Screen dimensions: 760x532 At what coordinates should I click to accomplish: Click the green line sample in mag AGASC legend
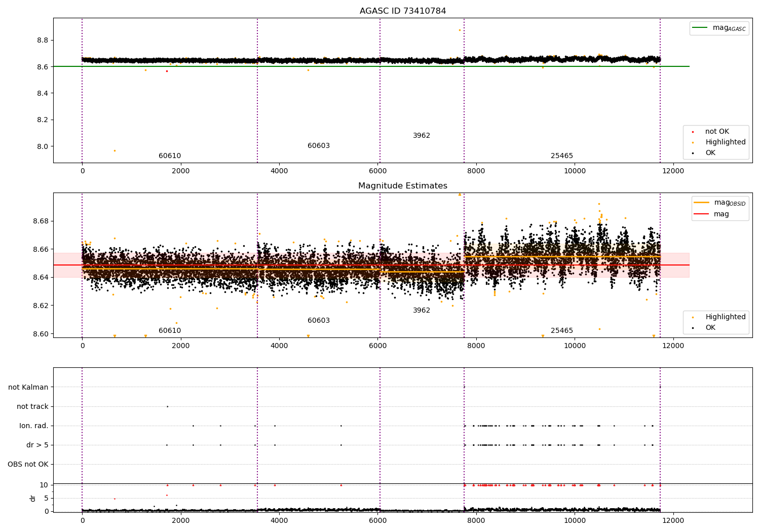[700, 28]
